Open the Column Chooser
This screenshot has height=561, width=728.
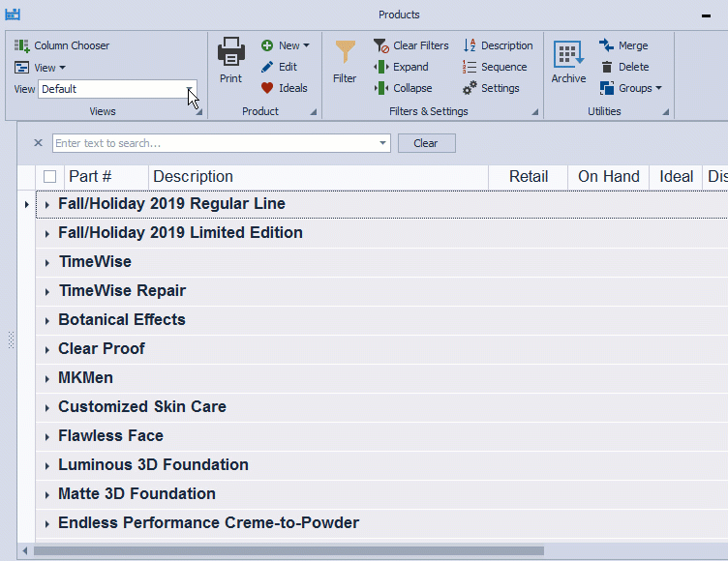point(62,45)
